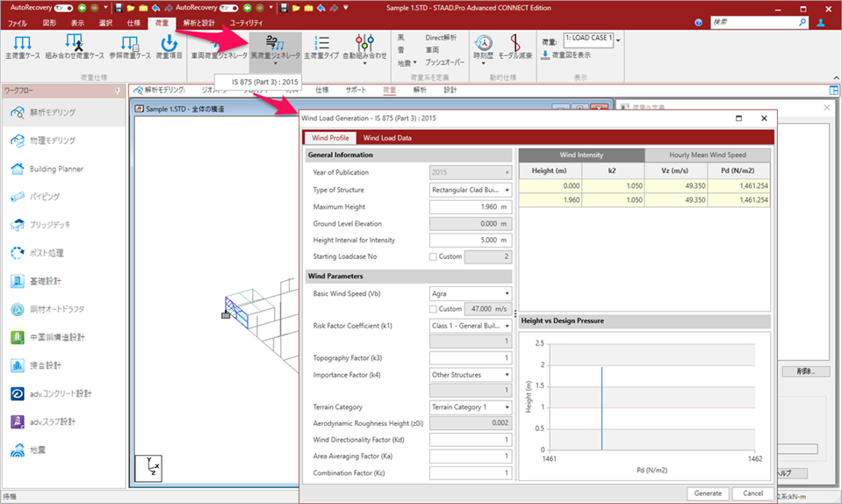Click the Height Interval for Intensity field
The image size is (842, 504).
point(471,240)
